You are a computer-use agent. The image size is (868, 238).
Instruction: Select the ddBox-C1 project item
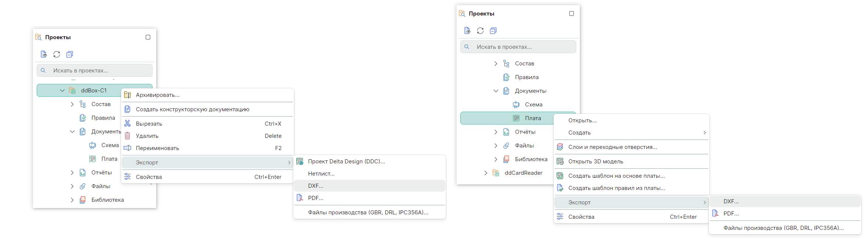[94, 91]
